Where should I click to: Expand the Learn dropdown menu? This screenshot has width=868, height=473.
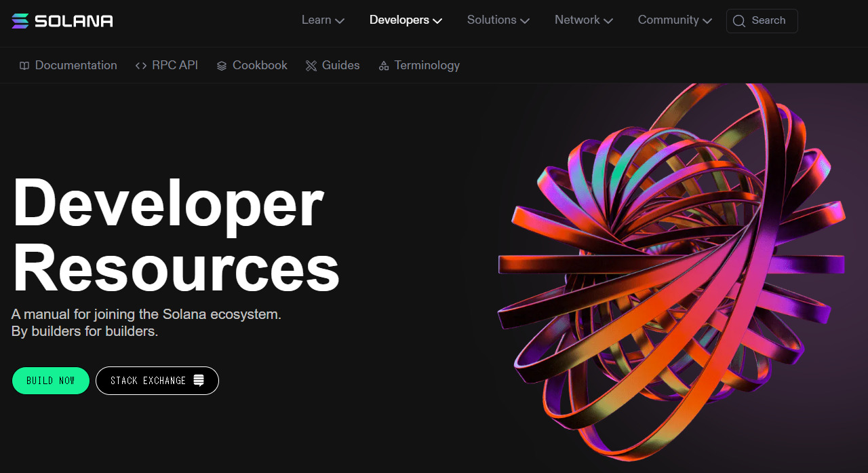pos(323,20)
